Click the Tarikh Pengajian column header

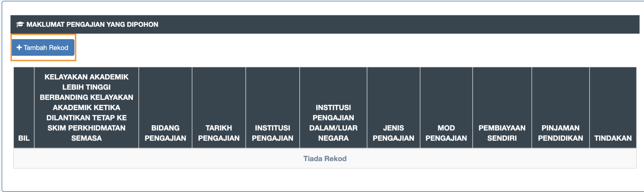coord(219,133)
